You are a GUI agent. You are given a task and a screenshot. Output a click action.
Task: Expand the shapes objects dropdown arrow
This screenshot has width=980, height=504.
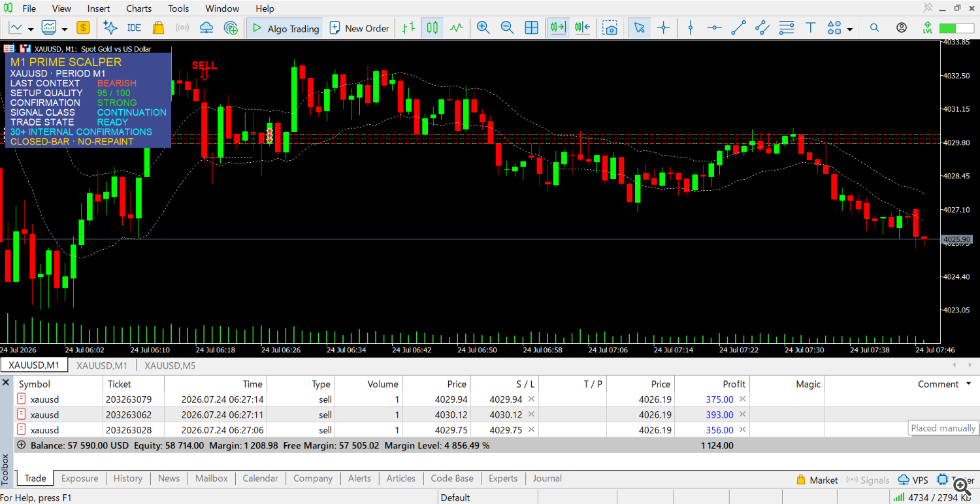pyautogui.click(x=849, y=29)
